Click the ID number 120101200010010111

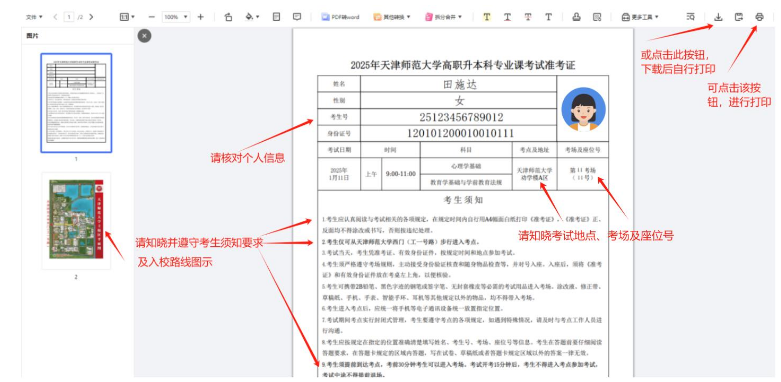(461, 133)
